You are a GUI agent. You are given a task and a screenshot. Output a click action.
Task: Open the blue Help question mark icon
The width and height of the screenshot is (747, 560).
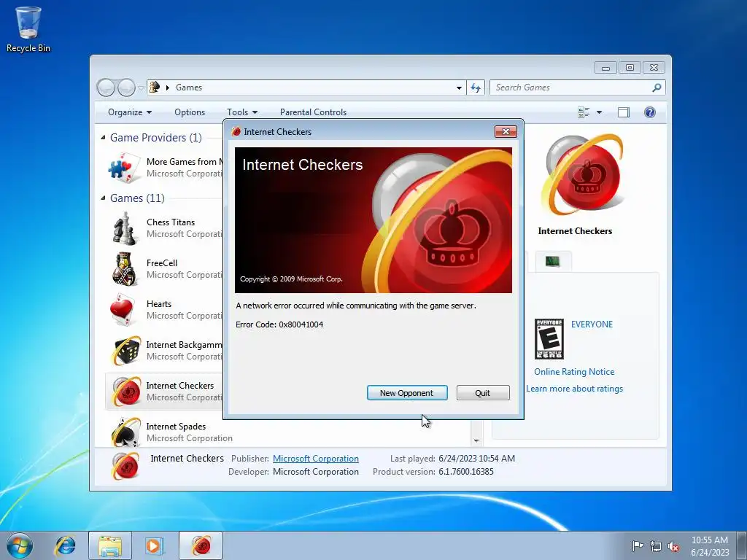pos(650,112)
